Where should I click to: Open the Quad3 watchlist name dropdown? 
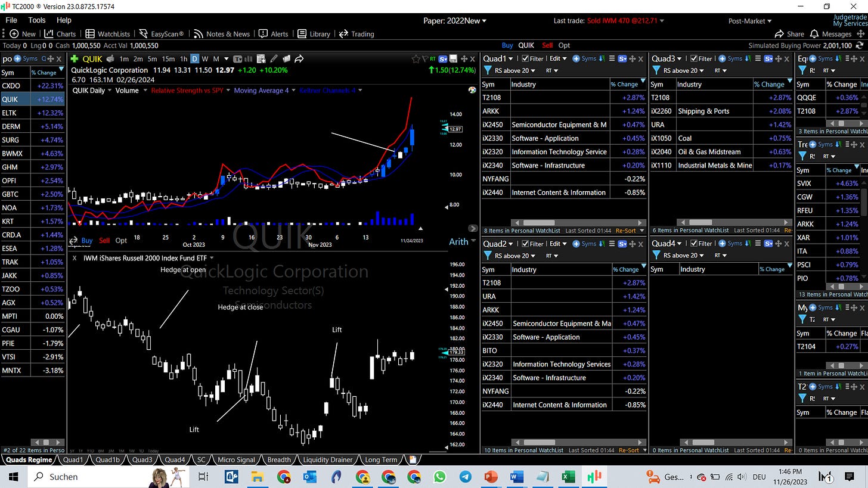(667, 58)
